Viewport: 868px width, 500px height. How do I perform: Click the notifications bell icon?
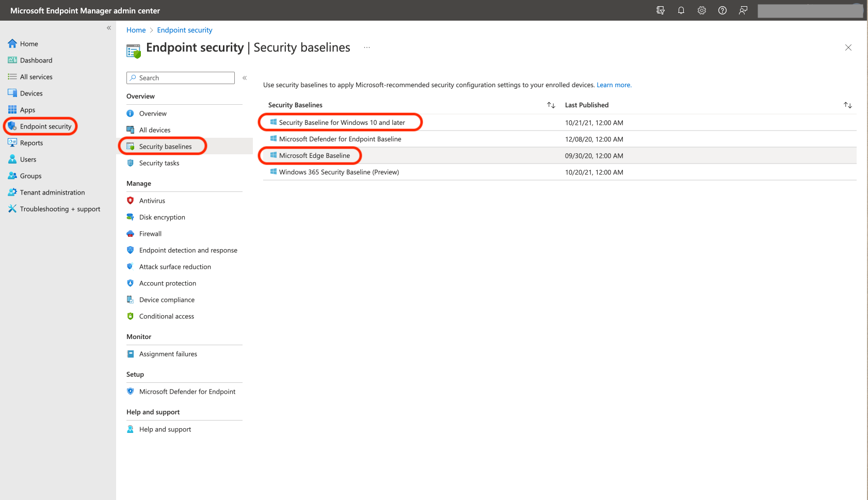pos(681,10)
